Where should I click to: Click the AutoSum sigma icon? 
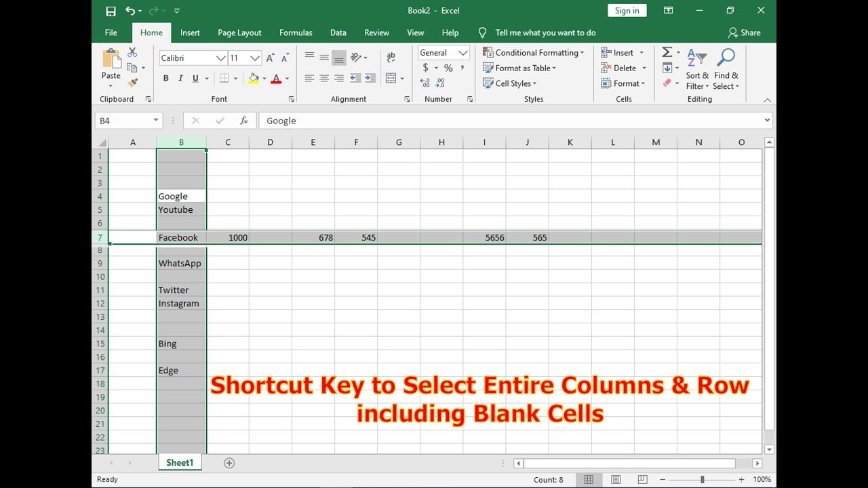(667, 52)
